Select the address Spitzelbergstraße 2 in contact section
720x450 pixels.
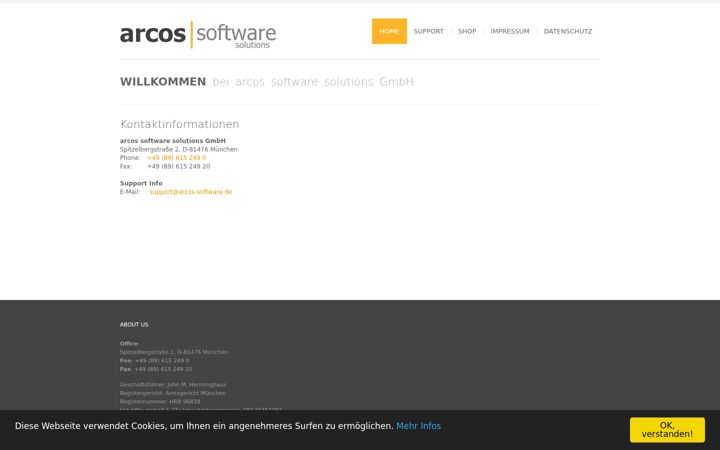pos(179,149)
